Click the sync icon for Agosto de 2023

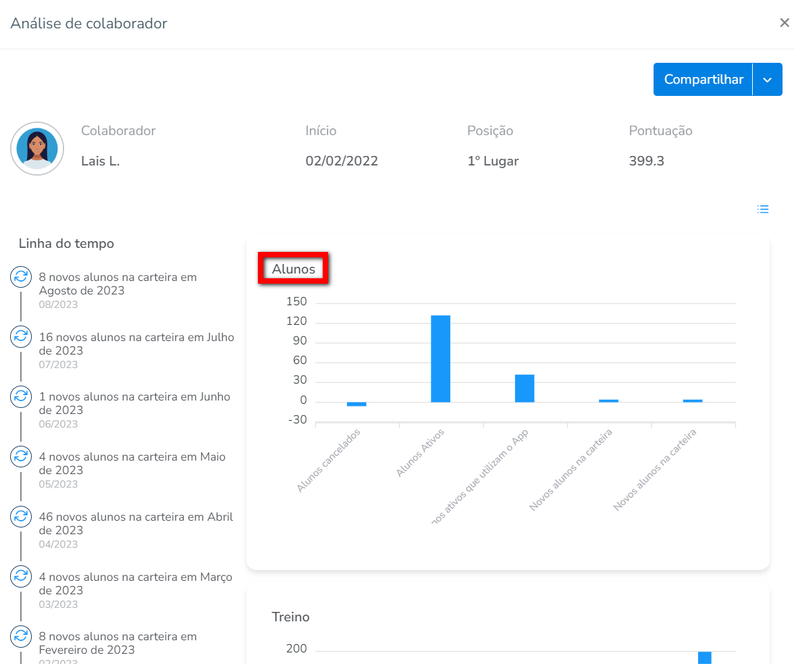(21, 276)
